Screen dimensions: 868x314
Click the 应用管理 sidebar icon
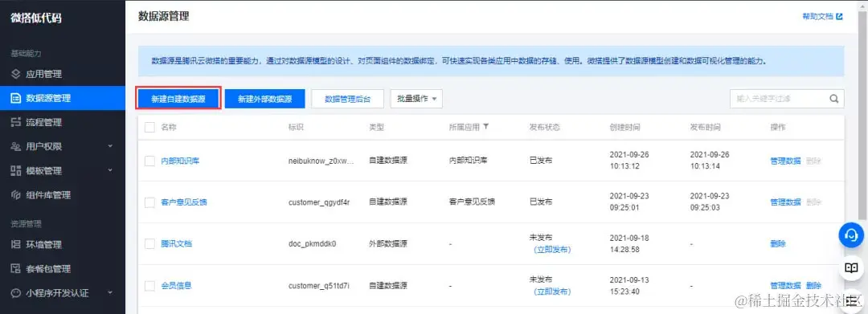pyautogui.click(x=15, y=74)
